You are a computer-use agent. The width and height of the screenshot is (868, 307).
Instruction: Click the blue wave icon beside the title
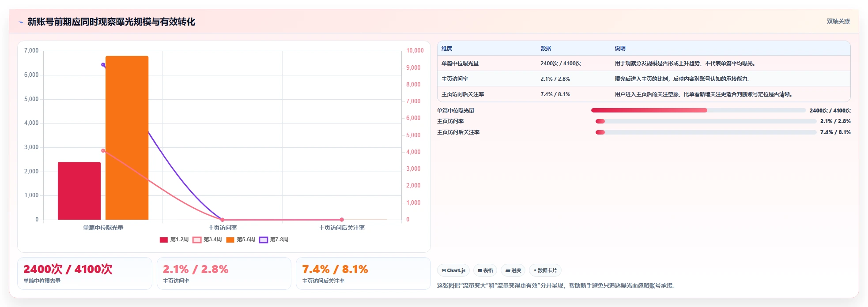point(21,22)
